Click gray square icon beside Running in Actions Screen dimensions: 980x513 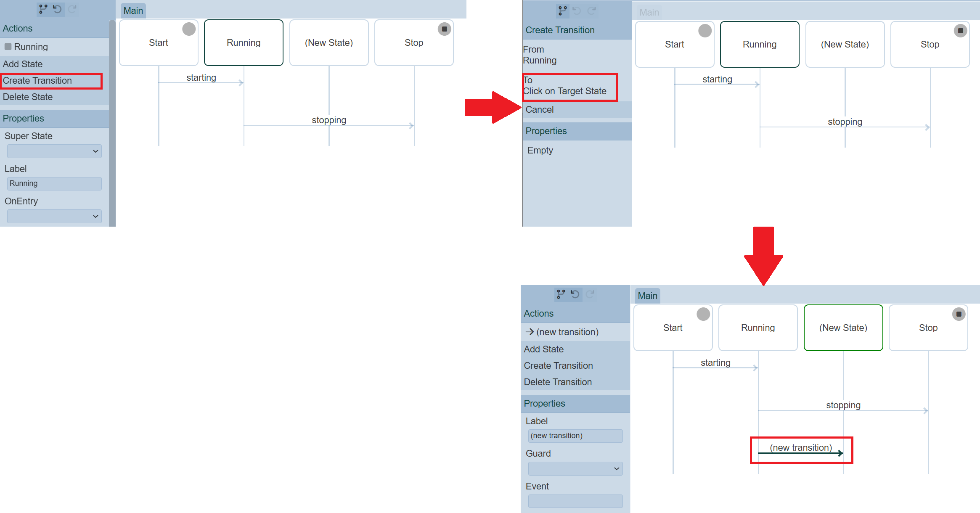8,47
